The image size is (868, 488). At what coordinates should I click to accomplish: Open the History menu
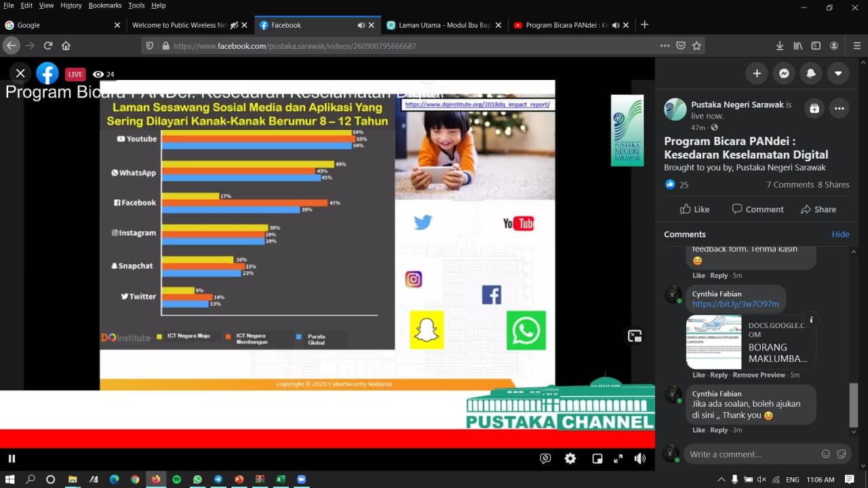pyautogui.click(x=71, y=5)
